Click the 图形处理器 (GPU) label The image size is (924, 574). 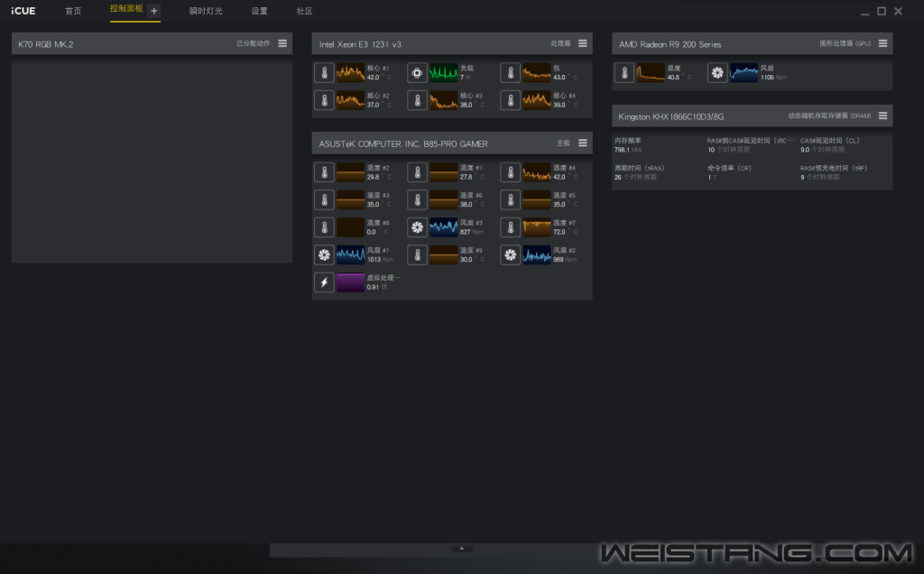(845, 43)
